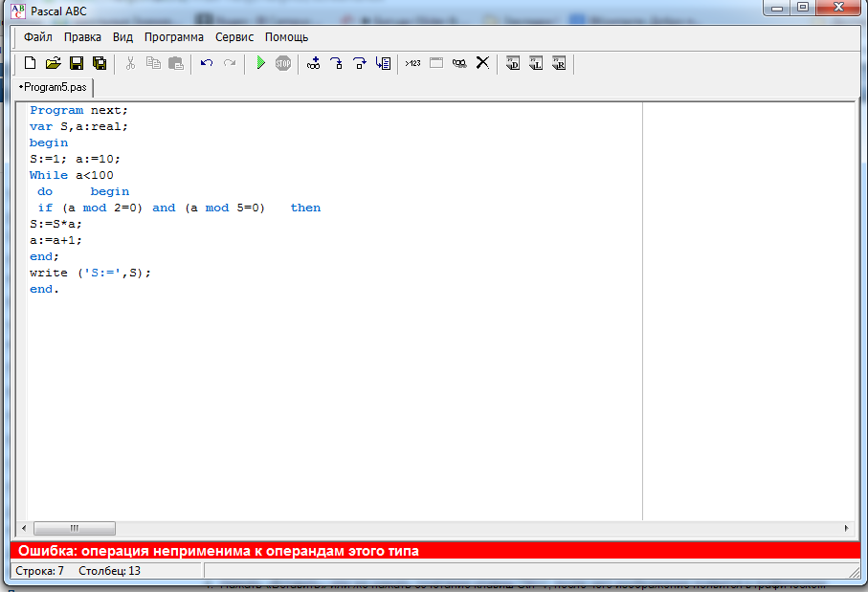Click 'var S,a:real;' declaration line
Screen dimensions: 868x592
(x=78, y=126)
